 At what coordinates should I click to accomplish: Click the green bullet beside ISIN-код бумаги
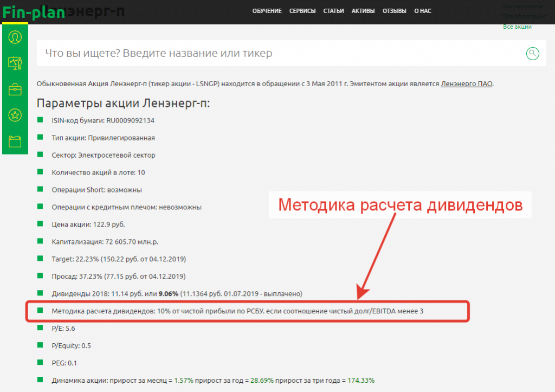coord(40,120)
